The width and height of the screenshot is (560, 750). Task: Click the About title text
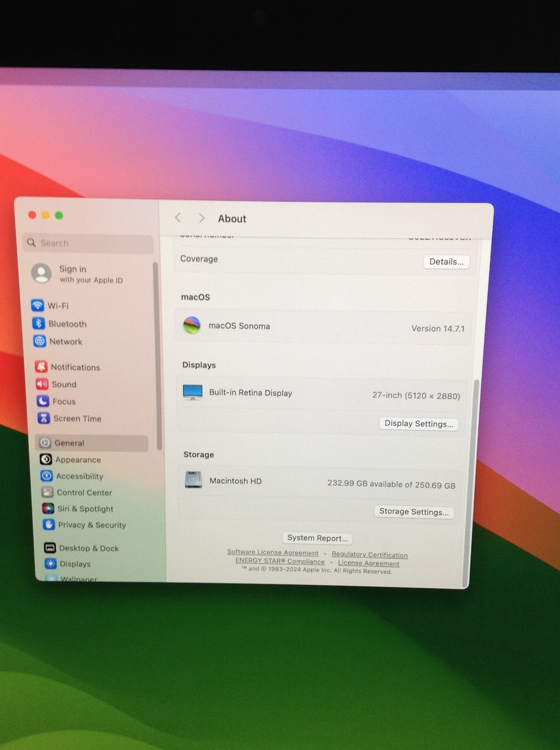(x=232, y=218)
